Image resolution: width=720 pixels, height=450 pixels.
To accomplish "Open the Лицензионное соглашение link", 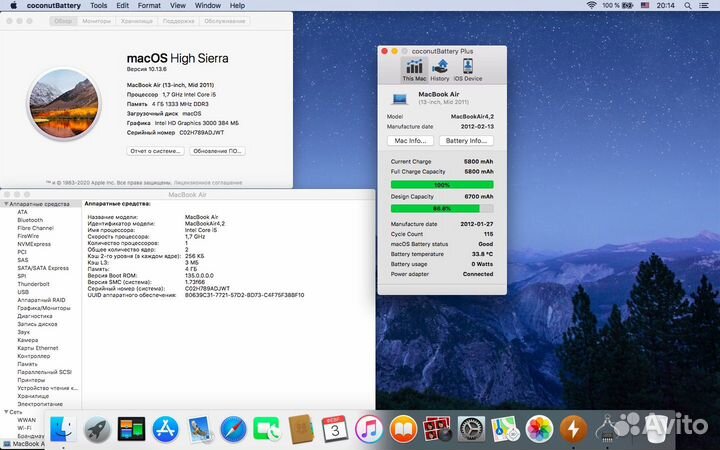I will click(208, 183).
